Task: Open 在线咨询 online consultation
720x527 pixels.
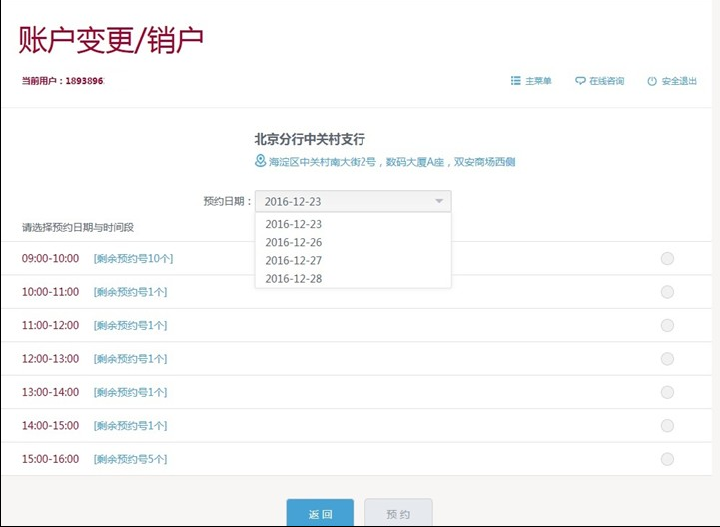Action: (606, 81)
